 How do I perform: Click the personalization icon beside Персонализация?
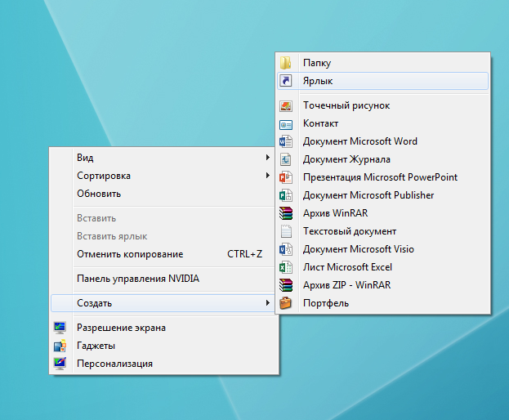click(60, 364)
